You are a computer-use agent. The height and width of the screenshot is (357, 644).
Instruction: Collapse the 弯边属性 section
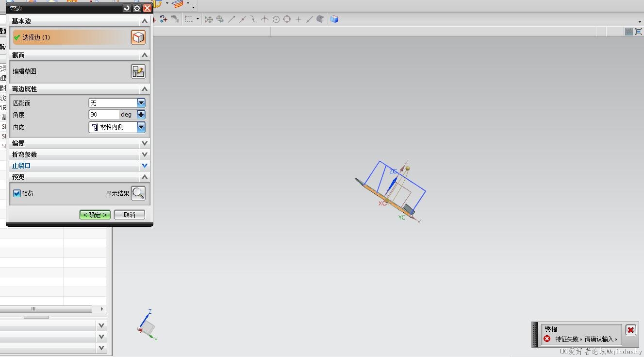[x=144, y=89]
